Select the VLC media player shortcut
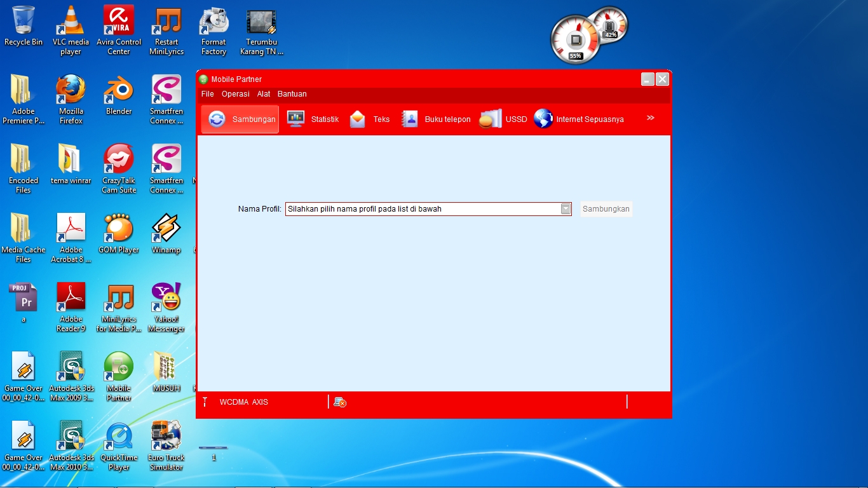The width and height of the screenshot is (868, 488). [x=71, y=30]
